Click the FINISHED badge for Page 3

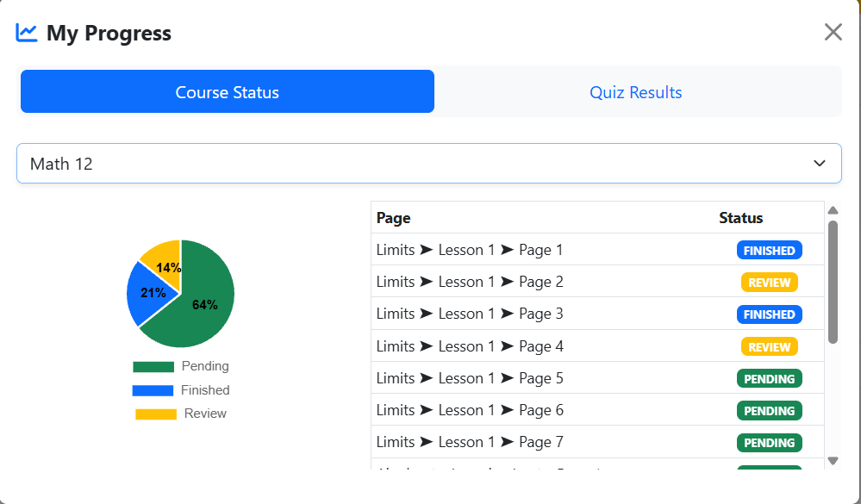click(769, 314)
